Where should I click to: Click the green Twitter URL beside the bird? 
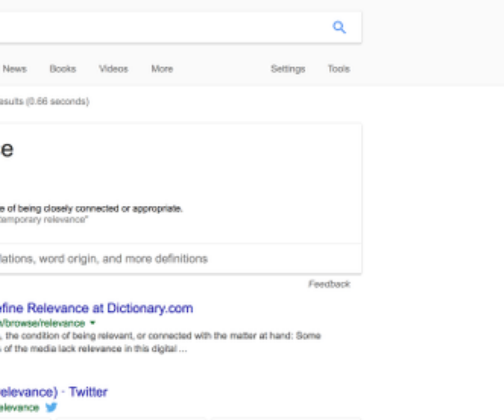coord(19,408)
